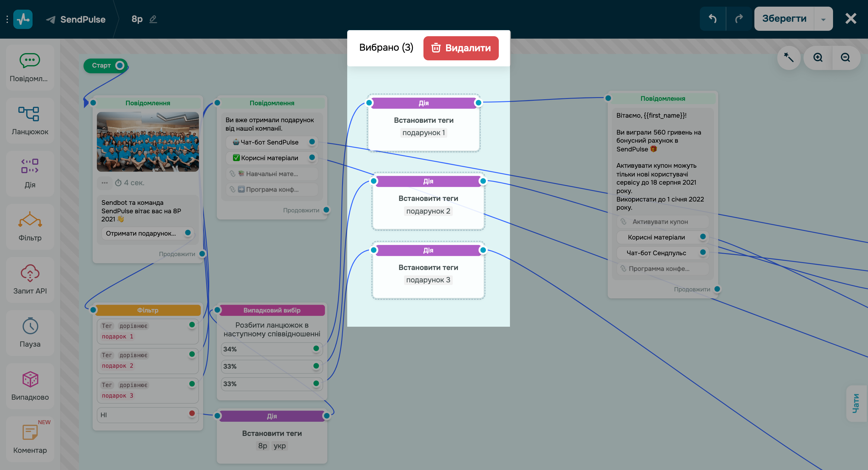Open the Чати side tab
The width and height of the screenshot is (868, 470).
pos(856,403)
